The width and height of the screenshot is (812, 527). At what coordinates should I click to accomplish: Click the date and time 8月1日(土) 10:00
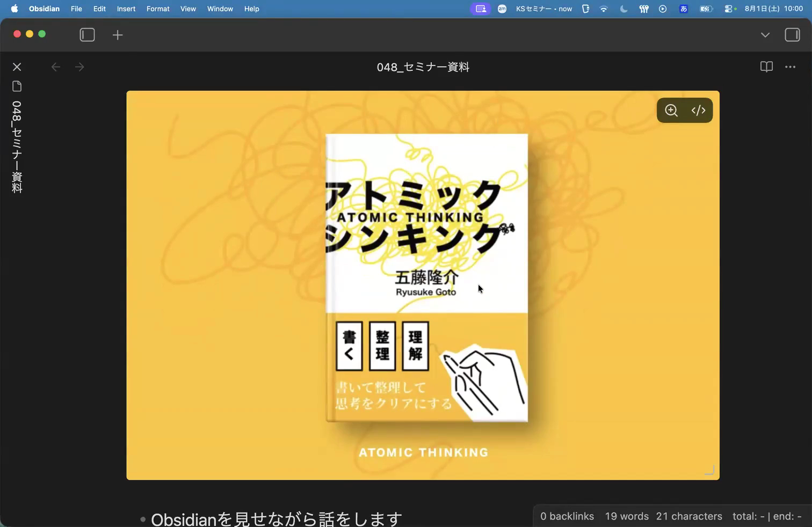point(774,9)
